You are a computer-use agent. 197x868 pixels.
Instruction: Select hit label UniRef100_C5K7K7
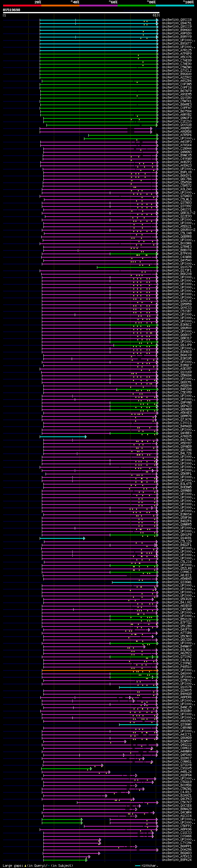pos(177,802)
